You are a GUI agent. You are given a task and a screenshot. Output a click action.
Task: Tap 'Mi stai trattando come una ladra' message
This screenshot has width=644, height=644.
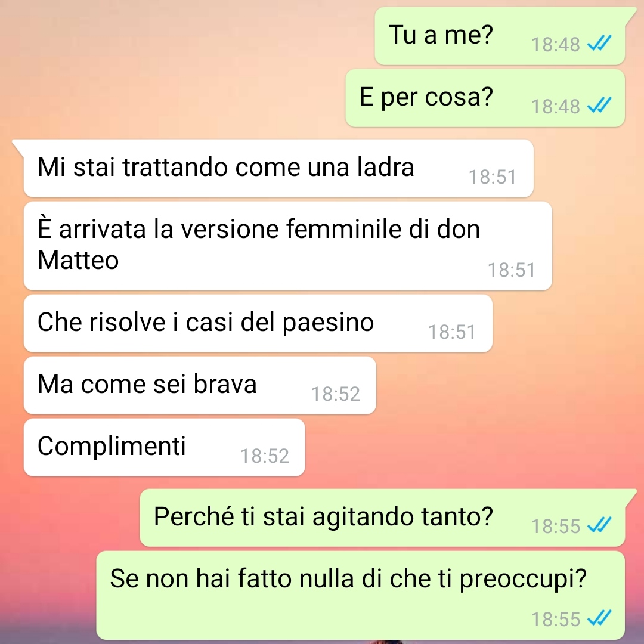tap(278, 168)
